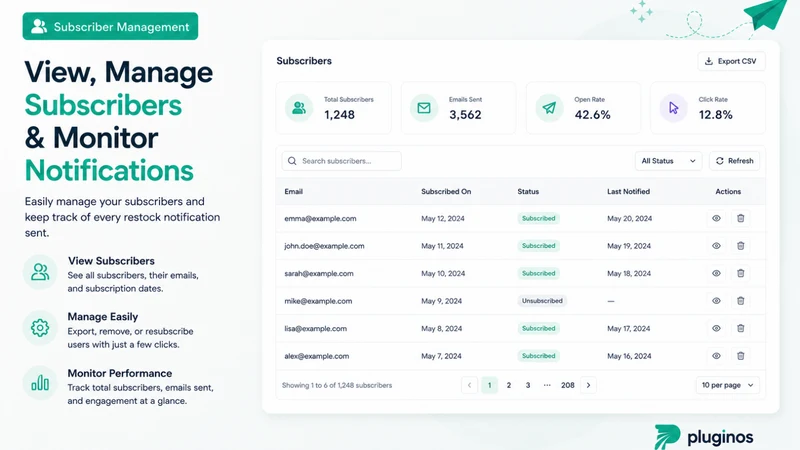This screenshot has width=800, height=450.
Task: Open the All Status filter dropdown
Action: (x=668, y=161)
